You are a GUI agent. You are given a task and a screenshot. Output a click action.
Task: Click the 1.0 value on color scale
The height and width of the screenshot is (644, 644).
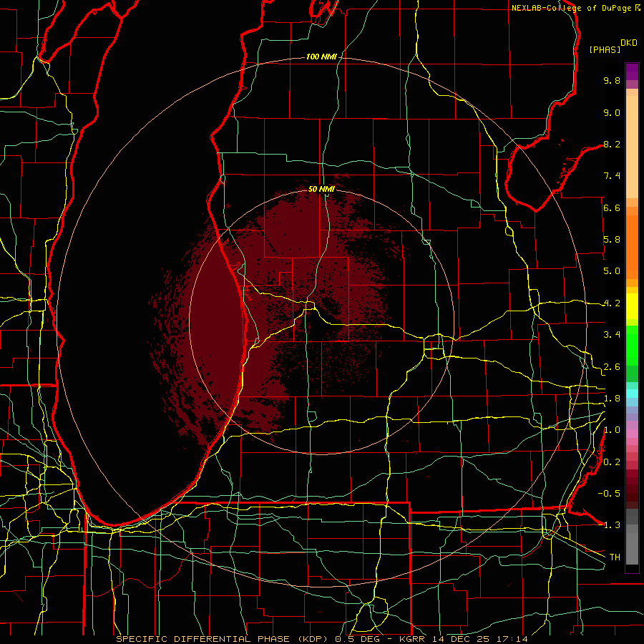pyautogui.click(x=612, y=430)
